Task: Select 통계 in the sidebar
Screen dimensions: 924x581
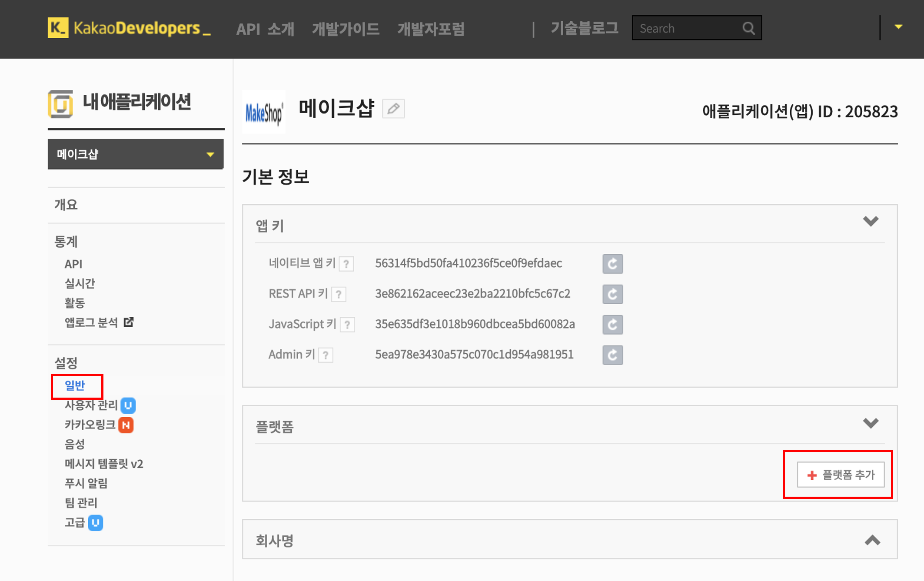Action: click(66, 242)
